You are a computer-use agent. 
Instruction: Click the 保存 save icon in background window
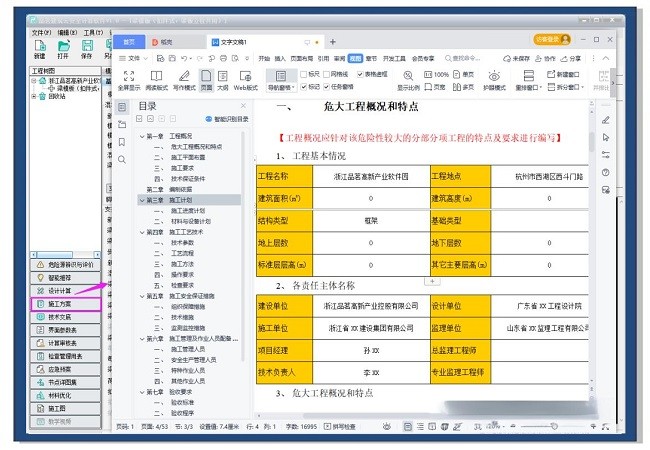pyautogui.click(x=87, y=46)
